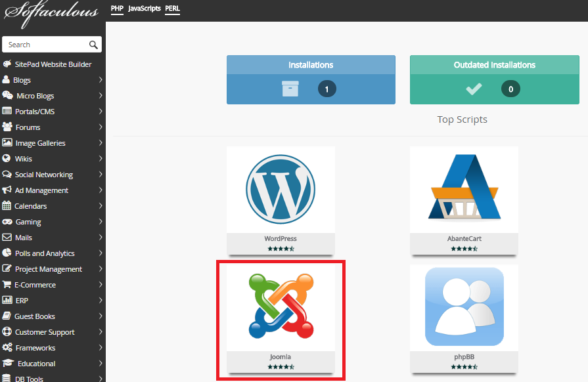Click the E-Commerce cart icon
The width and height of the screenshot is (588, 382).
[7, 284]
